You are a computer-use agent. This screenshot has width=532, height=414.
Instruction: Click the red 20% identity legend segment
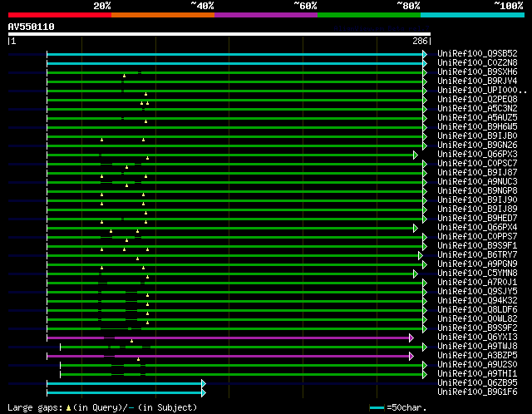point(60,15)
